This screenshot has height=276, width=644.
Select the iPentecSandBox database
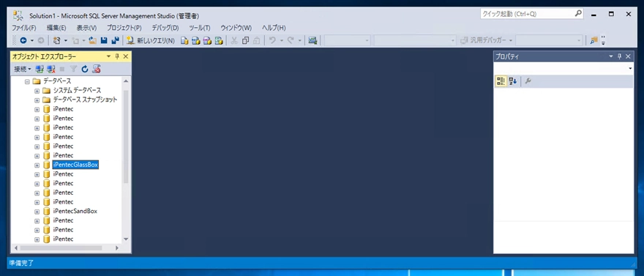75,211
